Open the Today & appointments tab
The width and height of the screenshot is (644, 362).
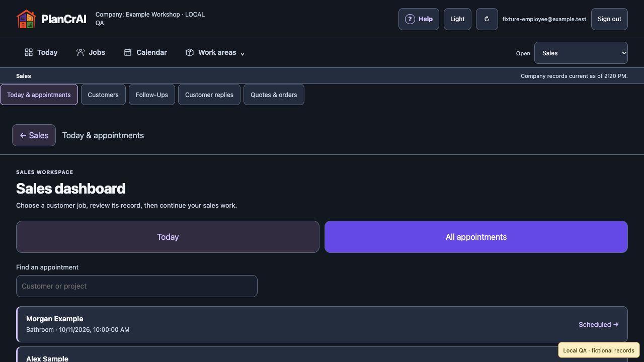tap(39, 95)
